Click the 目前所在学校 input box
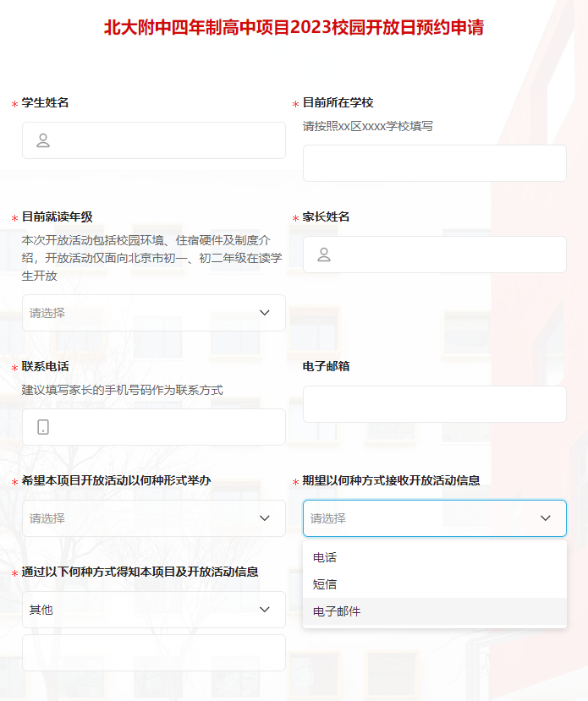This screenshot has height=701, width=588. tap(434, 163)
